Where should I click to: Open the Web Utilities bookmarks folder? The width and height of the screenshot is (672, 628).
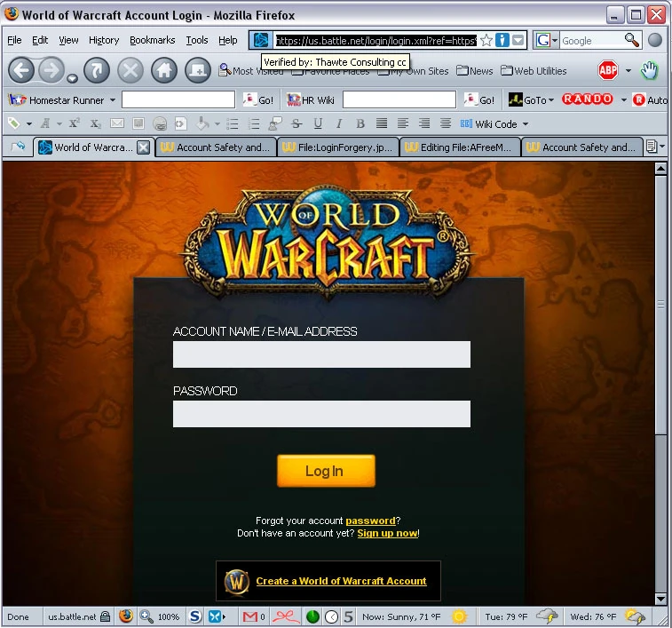tap(534, 71)
